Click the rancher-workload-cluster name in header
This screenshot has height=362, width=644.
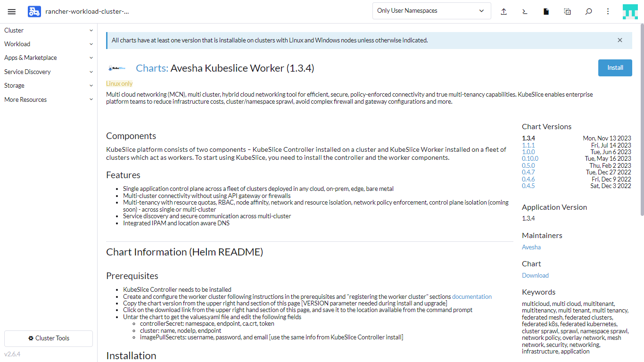click(x=87, y=11)
